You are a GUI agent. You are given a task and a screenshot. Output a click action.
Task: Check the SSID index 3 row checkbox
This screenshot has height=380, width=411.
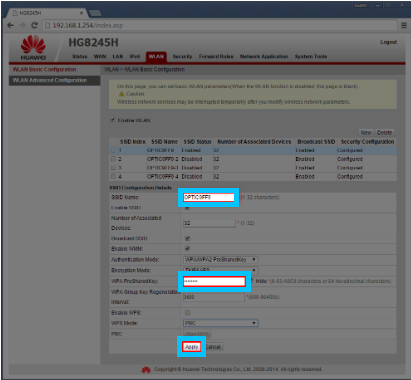113,168
